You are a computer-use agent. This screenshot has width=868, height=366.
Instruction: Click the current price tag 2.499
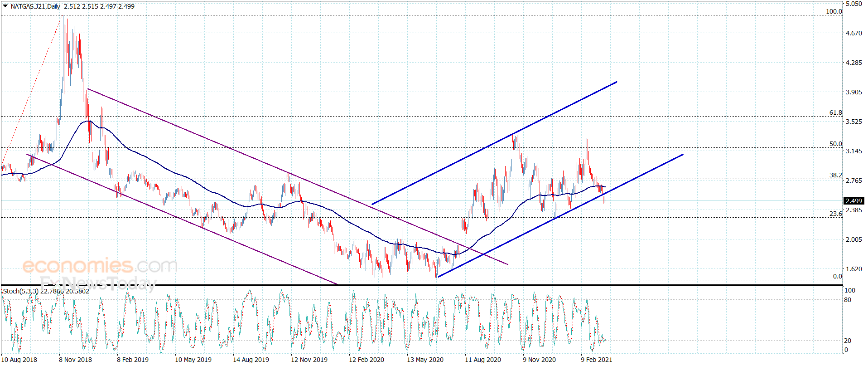tap(854, 201)
